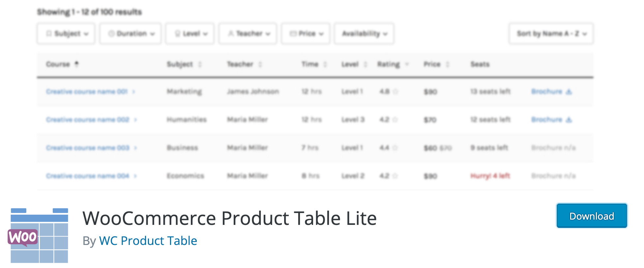Click the sort icon next to Price header

[447, 65]
